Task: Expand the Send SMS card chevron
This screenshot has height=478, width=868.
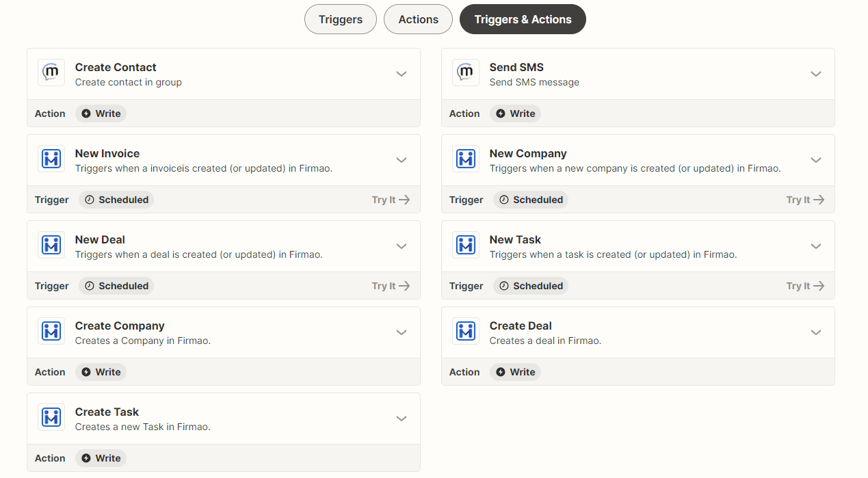Action: click(x=816, y=74)
